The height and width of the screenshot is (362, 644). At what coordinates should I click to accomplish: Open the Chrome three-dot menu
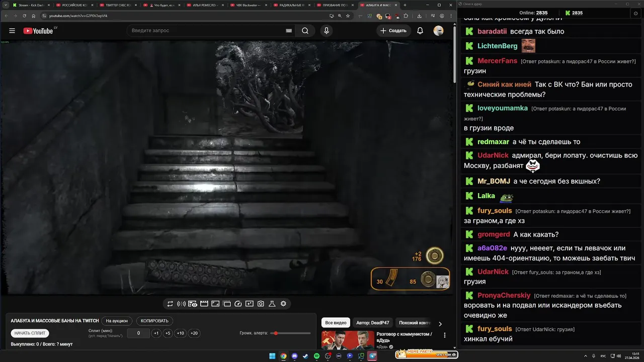(451, 16)
